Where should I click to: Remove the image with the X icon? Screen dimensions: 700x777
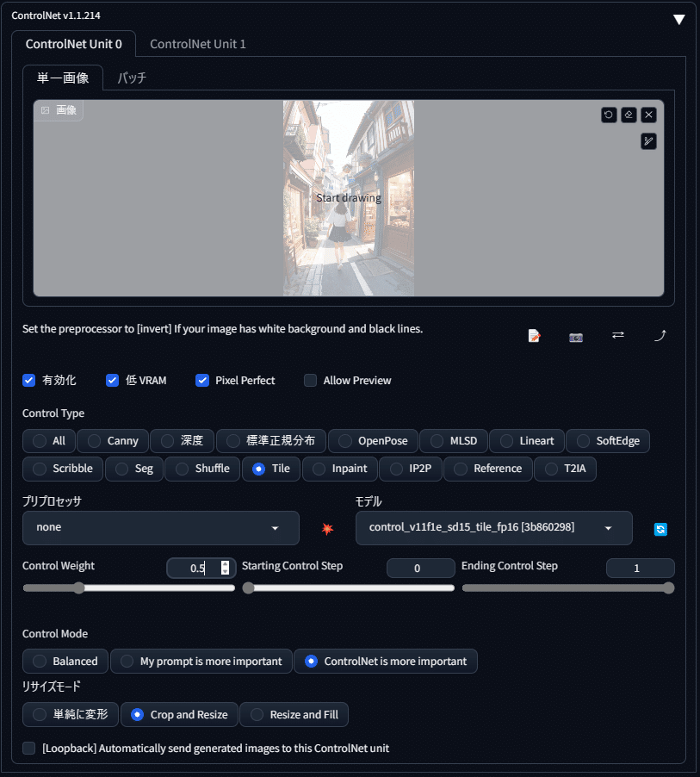coord(648,115)
